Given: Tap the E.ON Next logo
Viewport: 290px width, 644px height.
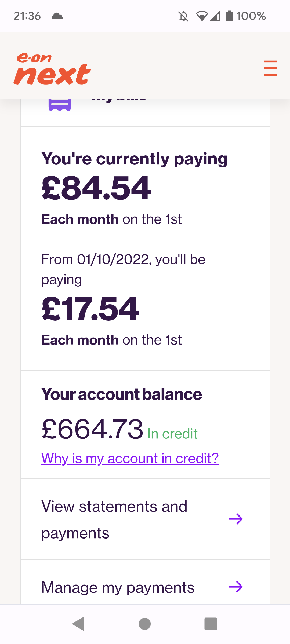Looking at the screenshot, I should pyautogui.click(x=52, y=69).
